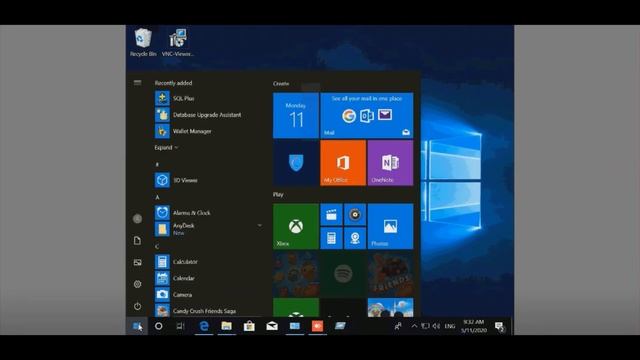Select the letter C section header

coord(157,246)
